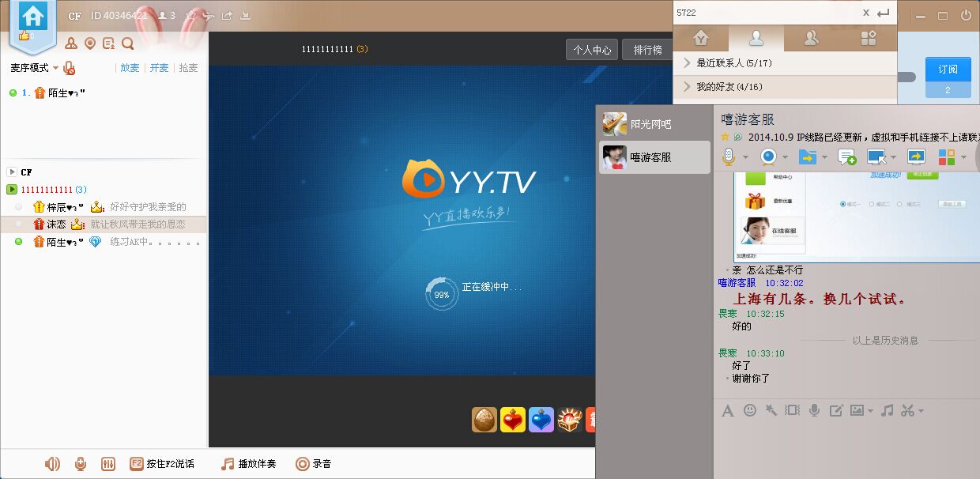Click the send file folder icon
This screenshot has height=479, width=980.
(x=807, y=157)
